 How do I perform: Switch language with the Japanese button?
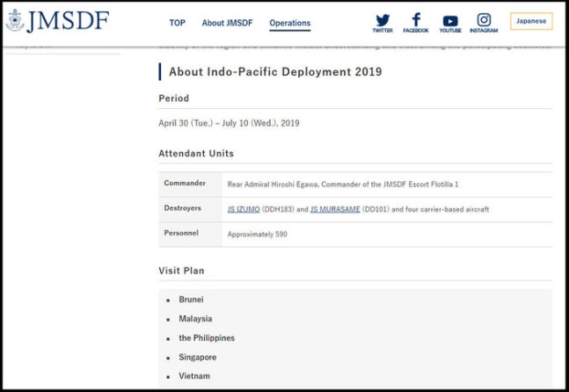(x=530, y=21)
